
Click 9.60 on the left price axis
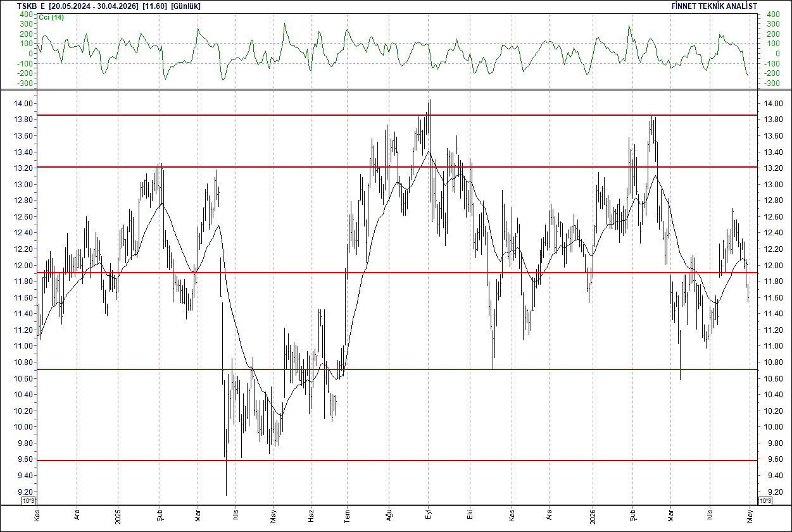27,459
